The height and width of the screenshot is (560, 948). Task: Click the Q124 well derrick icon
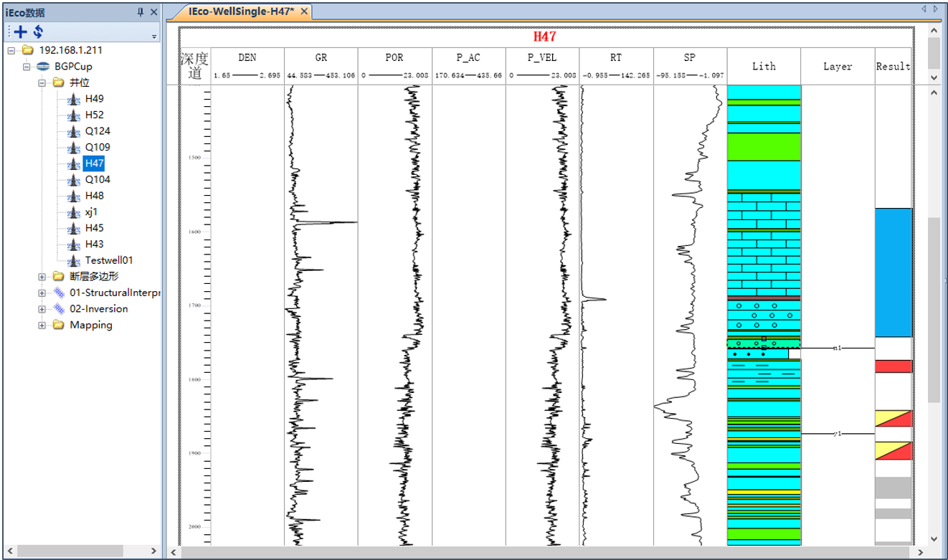[x=73, y=131]
